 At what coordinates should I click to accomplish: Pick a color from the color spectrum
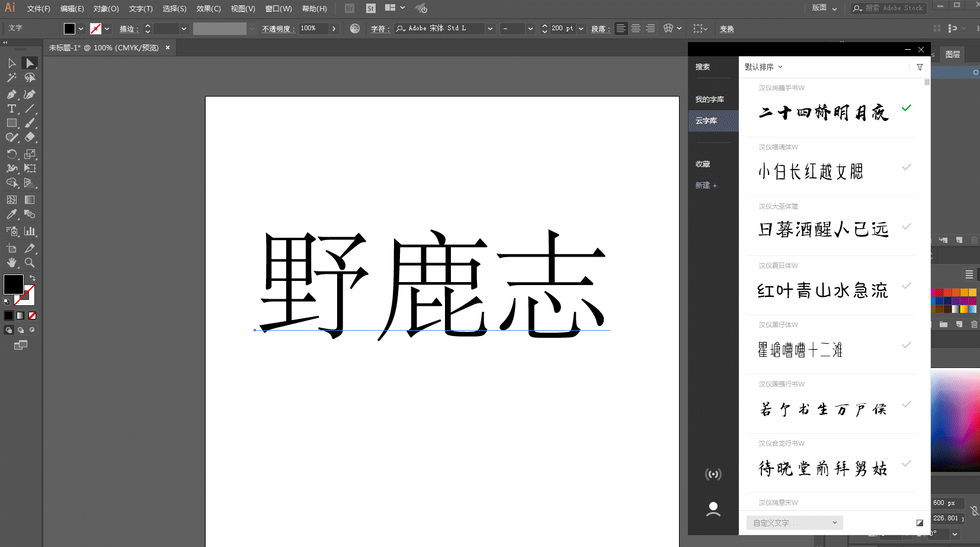click(x=955, y=421)
